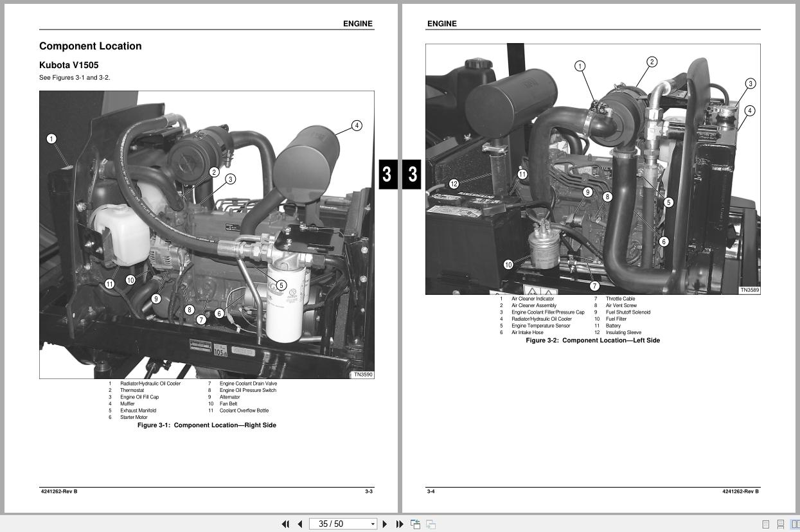The width and height of the screenshot is (800, 532).
Task: Click 'Air Cleaner Assembly' legend entry
Action: pos(534,306)
